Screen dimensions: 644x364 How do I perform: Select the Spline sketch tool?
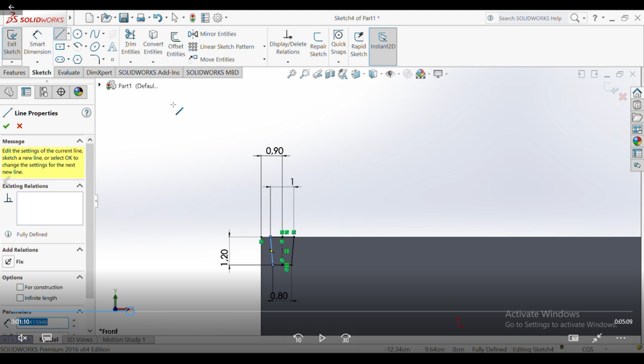point(94,34)
